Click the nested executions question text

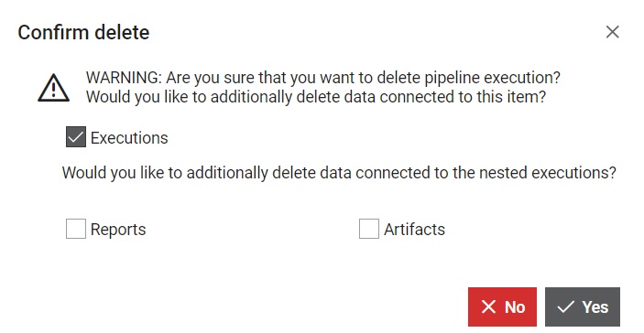339,173
